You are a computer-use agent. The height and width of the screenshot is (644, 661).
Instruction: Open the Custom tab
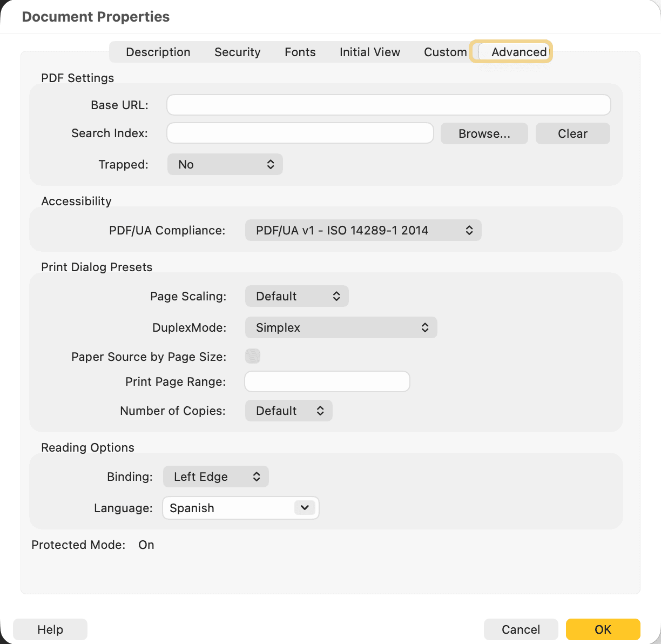coord(446,52)
